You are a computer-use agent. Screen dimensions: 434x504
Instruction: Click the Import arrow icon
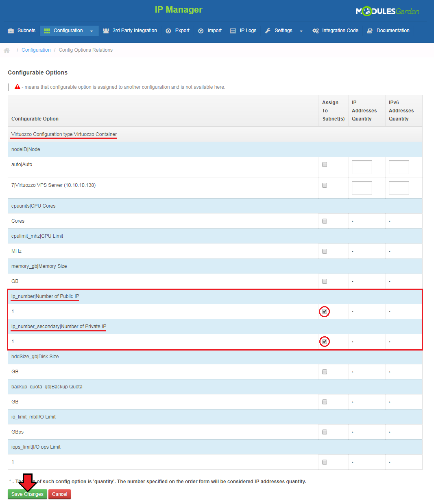tap(201, 31)
